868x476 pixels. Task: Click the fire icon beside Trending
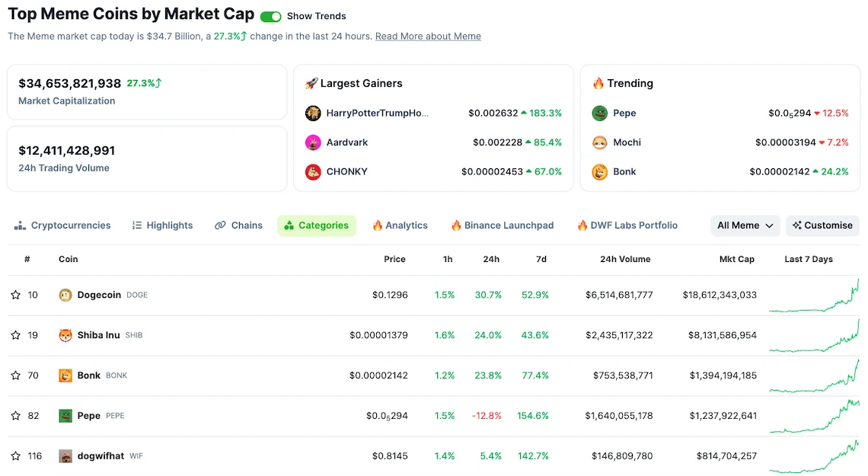(x=598, y=84)
